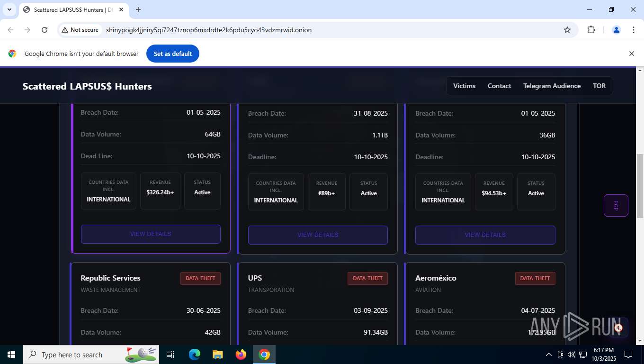Click the taskbar clock showing 6:17 PM
This screenshot has width=644, height=364.
click(603, 355)
